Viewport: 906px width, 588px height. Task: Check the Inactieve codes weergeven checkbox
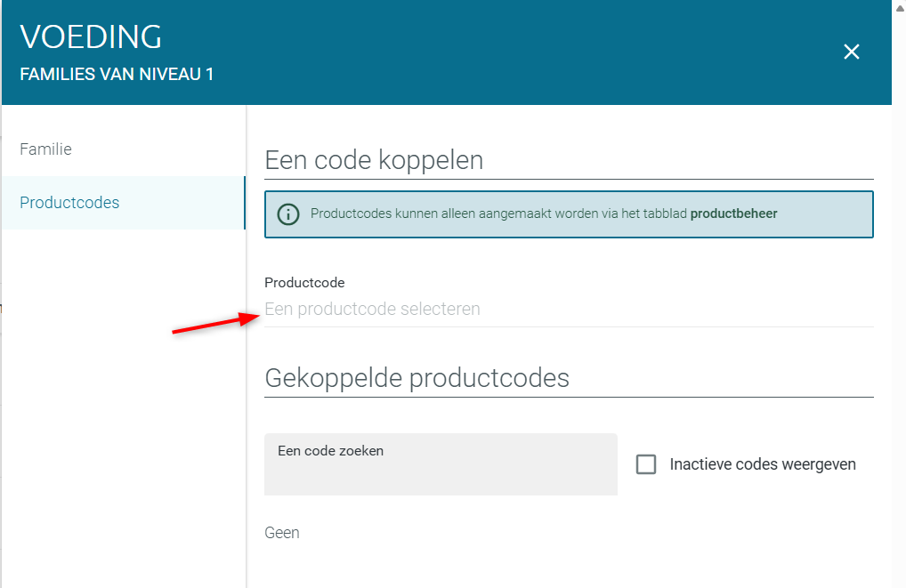(x=646, y=464)
